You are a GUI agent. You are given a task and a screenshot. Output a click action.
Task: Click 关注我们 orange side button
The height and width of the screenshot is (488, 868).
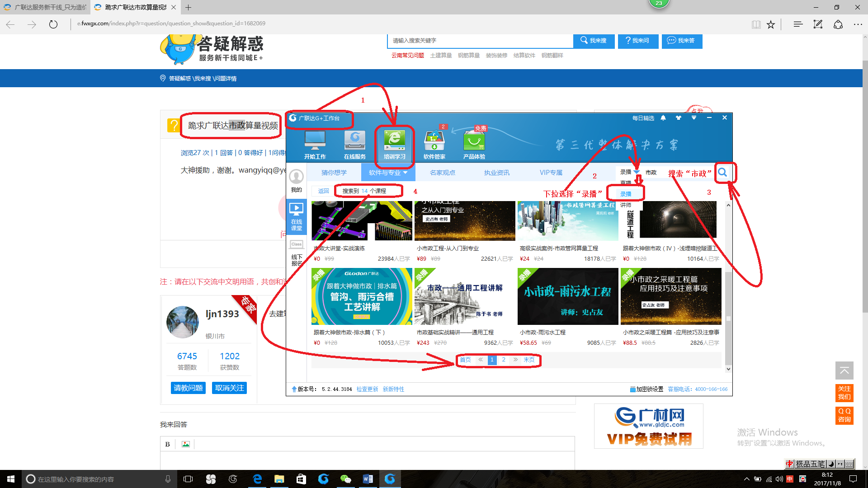844,393
